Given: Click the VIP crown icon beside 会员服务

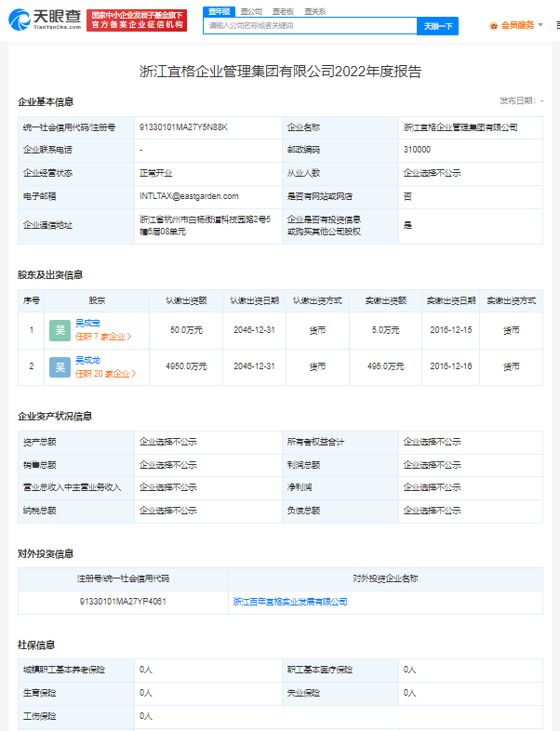Looking at the screenshot, I should point(494,25).
